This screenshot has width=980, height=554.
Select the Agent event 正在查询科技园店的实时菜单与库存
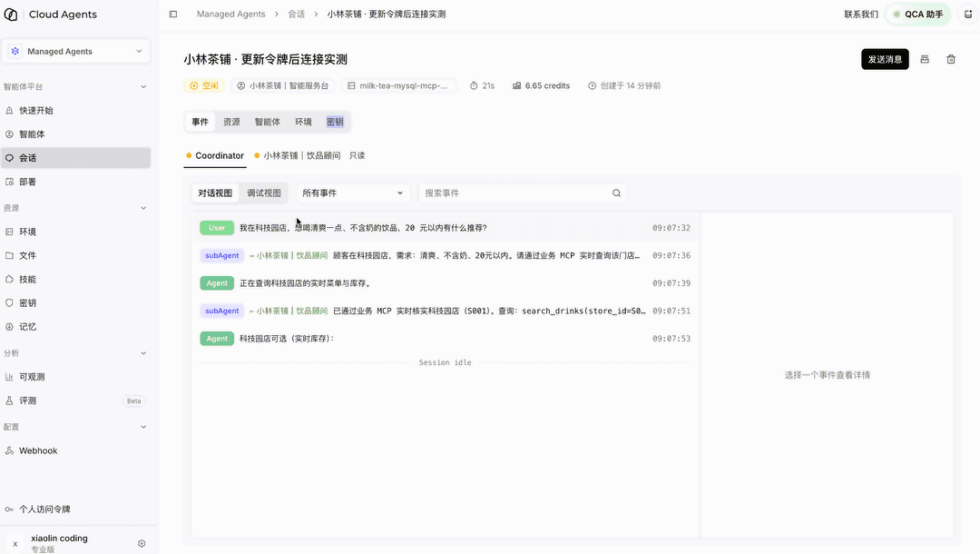(x=445, y=283)
